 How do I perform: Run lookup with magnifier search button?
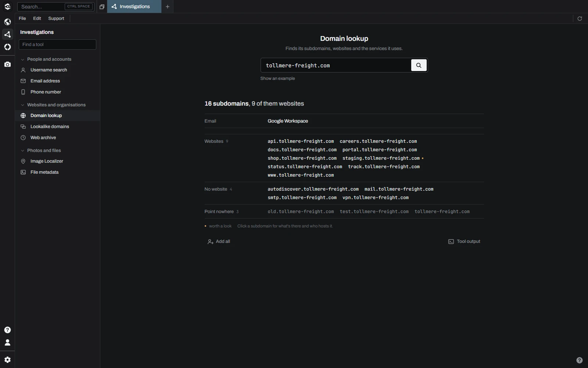pos(419,66)
